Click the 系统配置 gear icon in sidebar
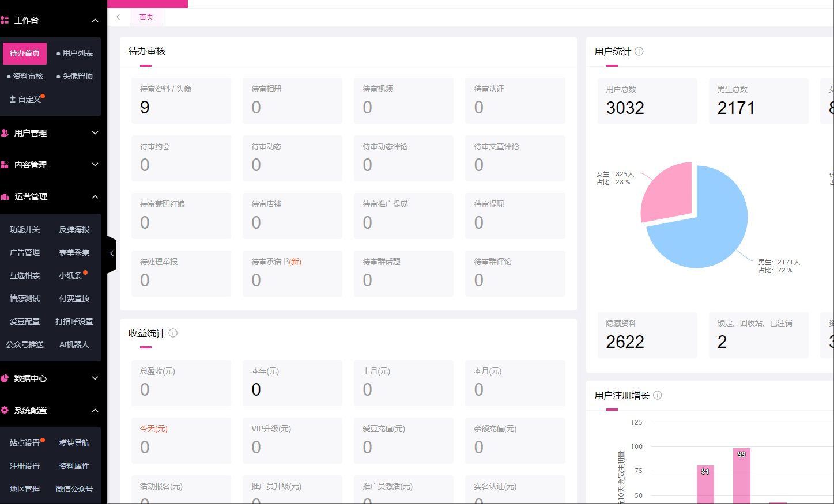This screenshot has width=834, height=504. point(5,410)
